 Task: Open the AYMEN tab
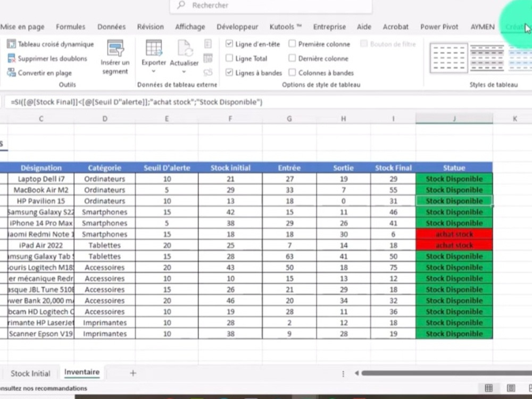click(x=482, y=27)
